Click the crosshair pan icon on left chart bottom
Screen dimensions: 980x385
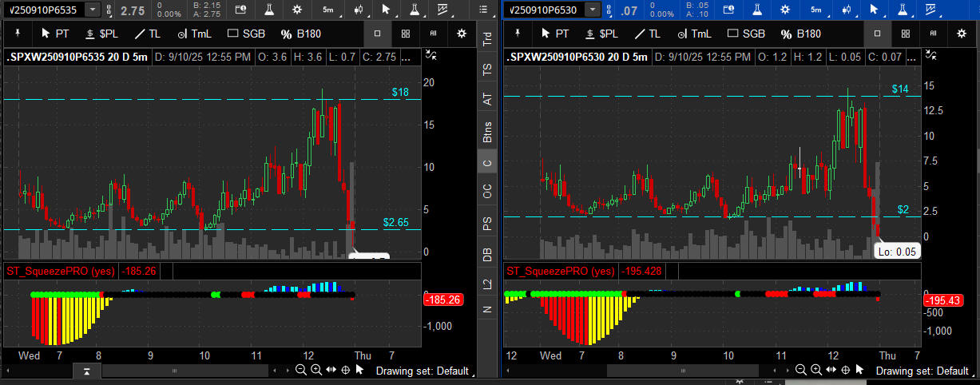click(x=345, y=370)
